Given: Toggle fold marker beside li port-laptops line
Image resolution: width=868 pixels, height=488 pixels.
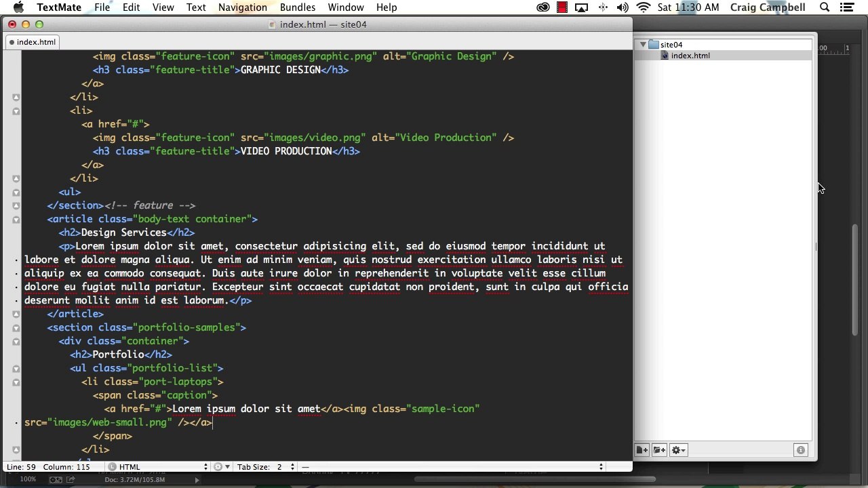Looking at the screenshot, I should click(x=16, y=382).
